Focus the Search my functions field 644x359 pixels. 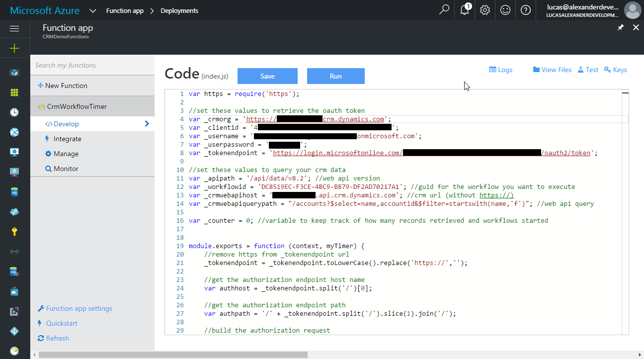click(92, 65)
